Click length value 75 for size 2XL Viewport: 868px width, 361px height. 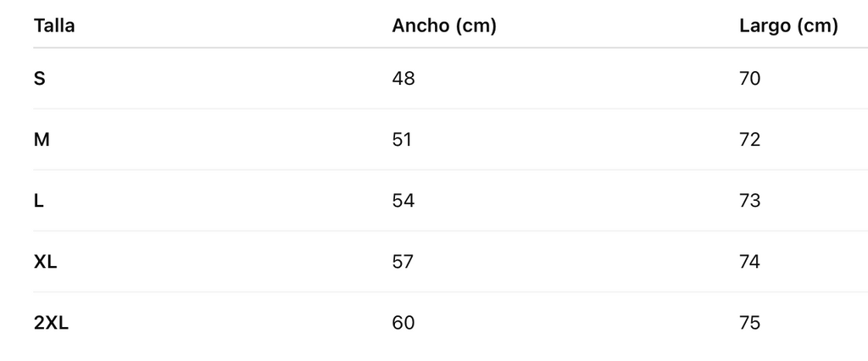point(750,323)
